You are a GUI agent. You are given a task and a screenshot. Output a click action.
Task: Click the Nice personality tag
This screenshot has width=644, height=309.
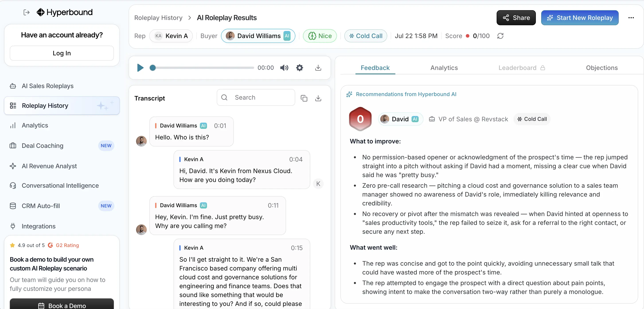(320, 36)
